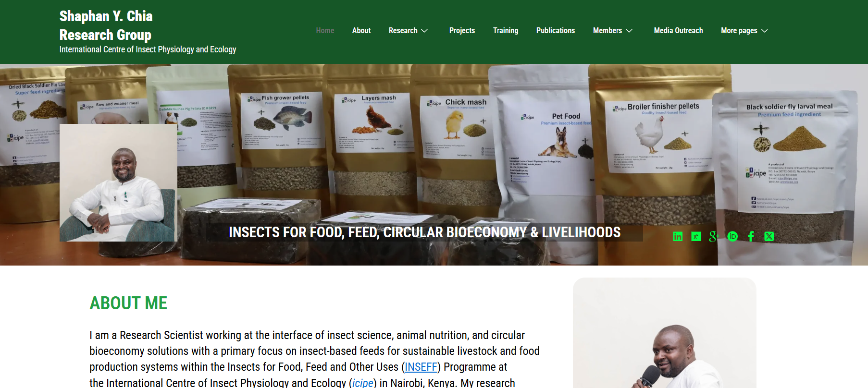This screenshot has height=388, width=868.
Task: Open the ORCID iD icon
Action: [x=732, y=236]
